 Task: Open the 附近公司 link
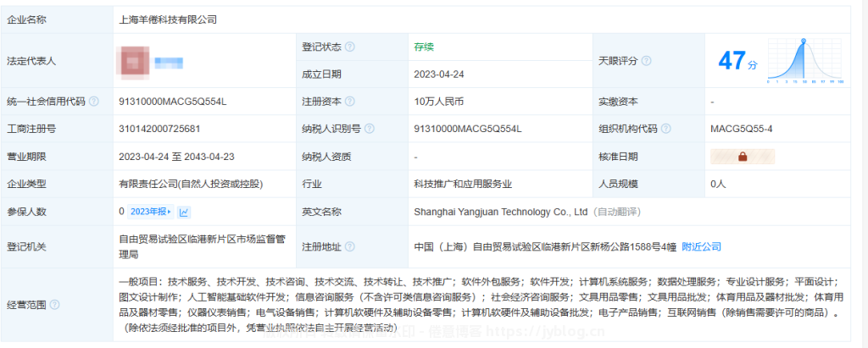point(701,246)
